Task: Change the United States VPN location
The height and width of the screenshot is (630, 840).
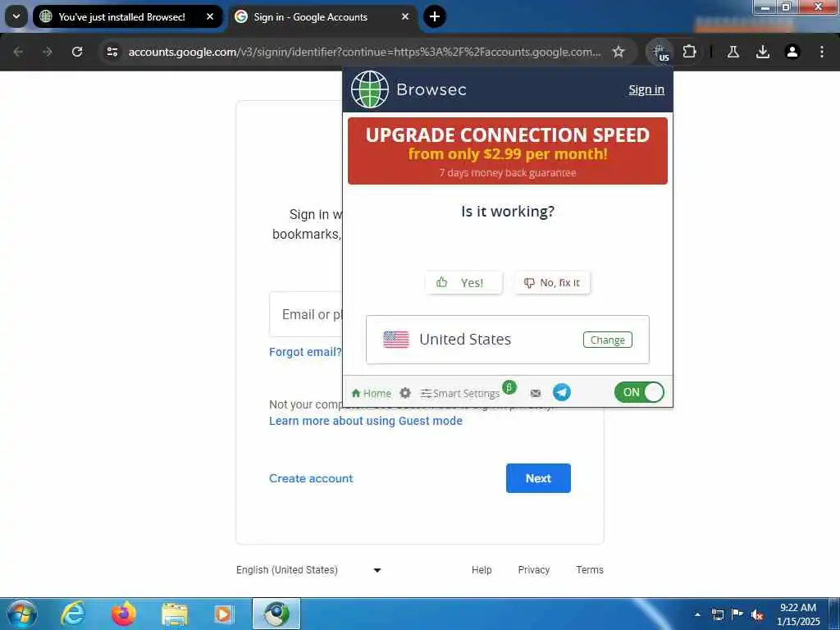Action: point(608,340)
